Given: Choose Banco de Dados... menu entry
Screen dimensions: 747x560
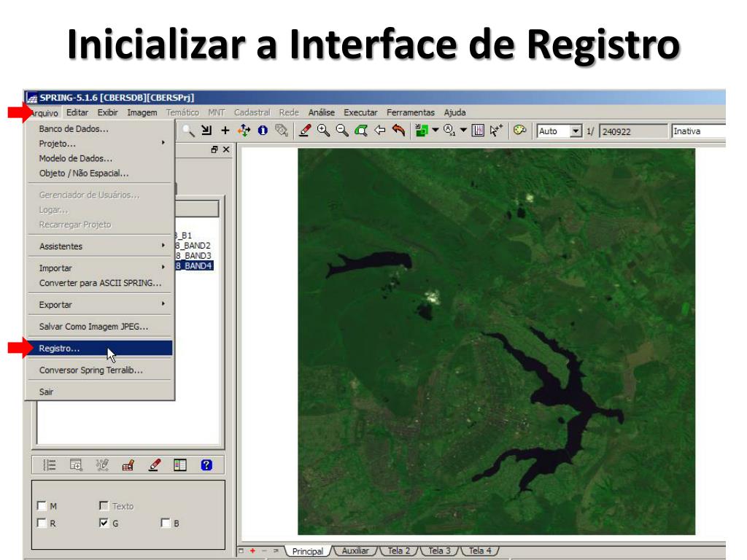Looking at the screenshot, I should (99, 128).
